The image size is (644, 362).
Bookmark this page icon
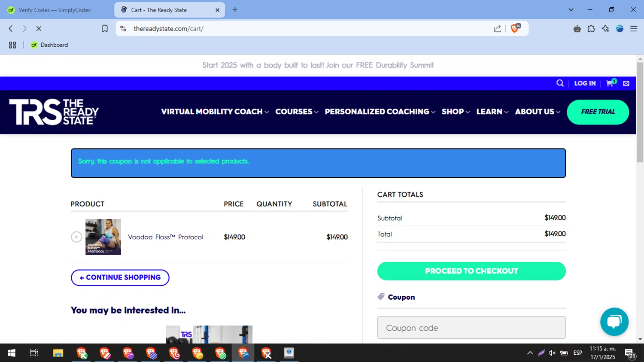(x=105, y=29)
